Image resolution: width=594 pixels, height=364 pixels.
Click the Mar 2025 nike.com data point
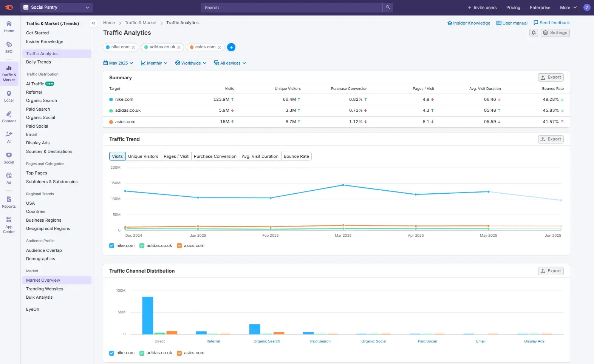(343, 185)
